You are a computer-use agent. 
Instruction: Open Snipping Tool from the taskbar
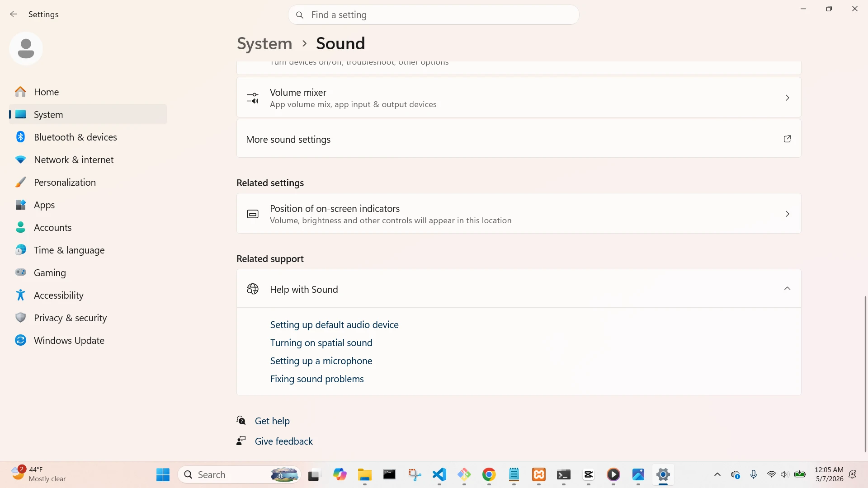[x=415, y=474]
